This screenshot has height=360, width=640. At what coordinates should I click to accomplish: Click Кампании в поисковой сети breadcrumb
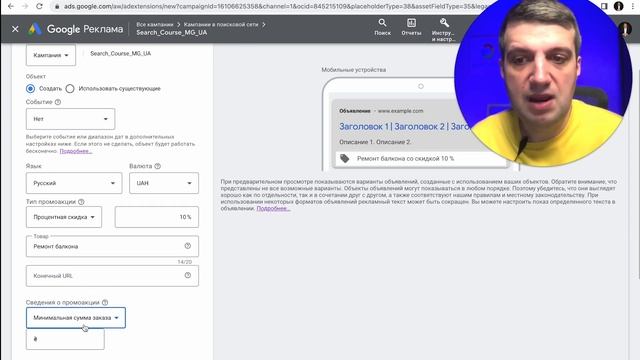point(221,24)
